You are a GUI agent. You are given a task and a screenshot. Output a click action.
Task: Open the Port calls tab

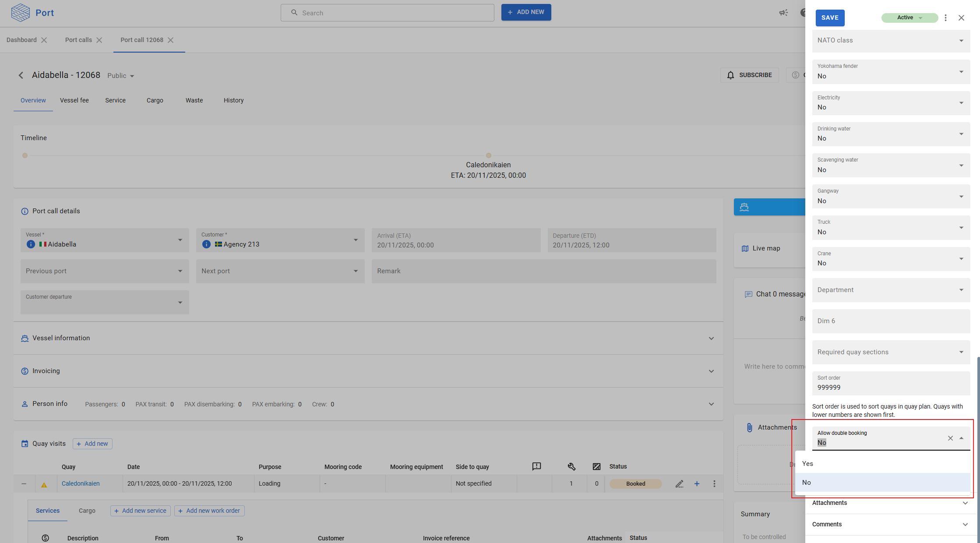coord(78,40)
